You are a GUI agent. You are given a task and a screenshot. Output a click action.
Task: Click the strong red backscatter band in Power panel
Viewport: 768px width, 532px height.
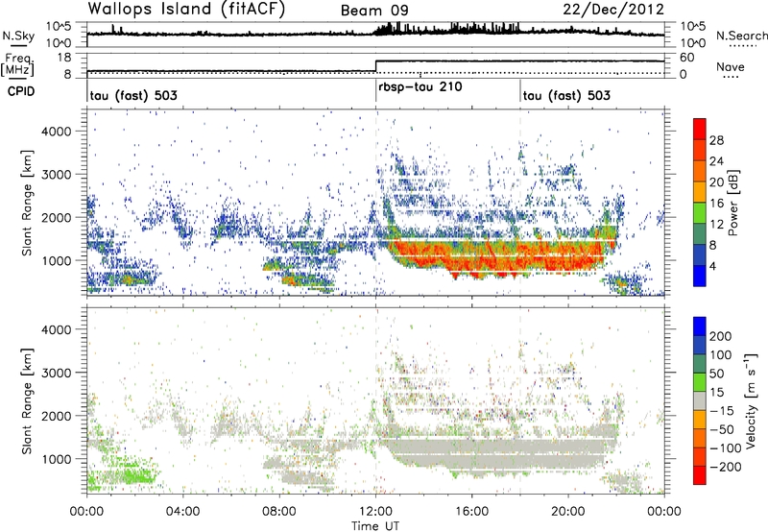pyautogui.click(x=499, y=257)
